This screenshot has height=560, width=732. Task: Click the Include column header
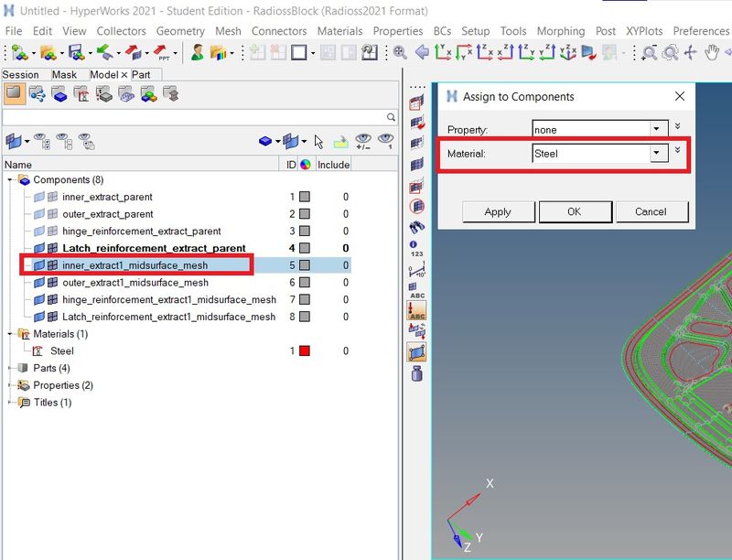tap(333, 165)
